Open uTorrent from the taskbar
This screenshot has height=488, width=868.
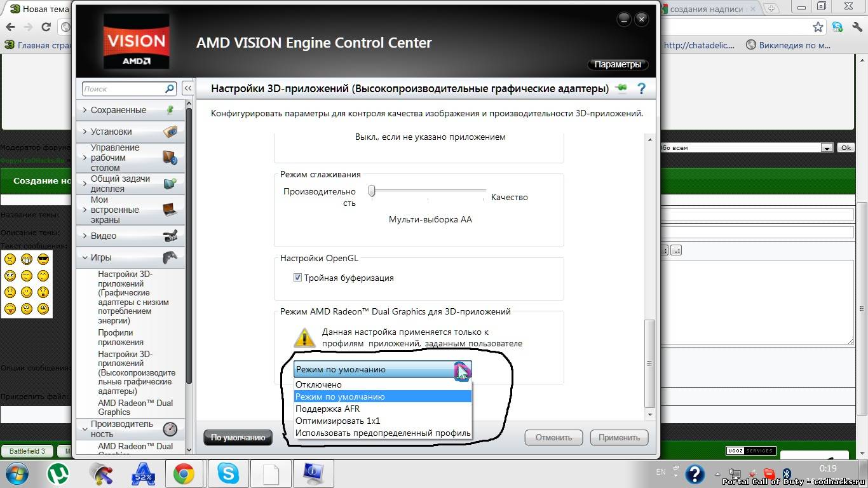[58, 474]
